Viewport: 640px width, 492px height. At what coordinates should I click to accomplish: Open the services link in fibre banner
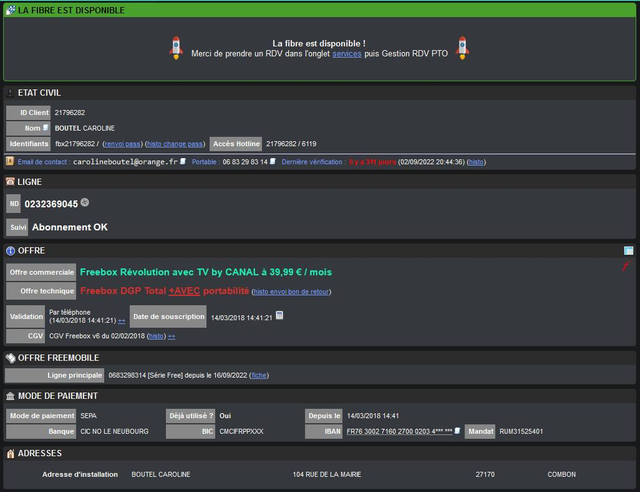[x=347, y=53]
